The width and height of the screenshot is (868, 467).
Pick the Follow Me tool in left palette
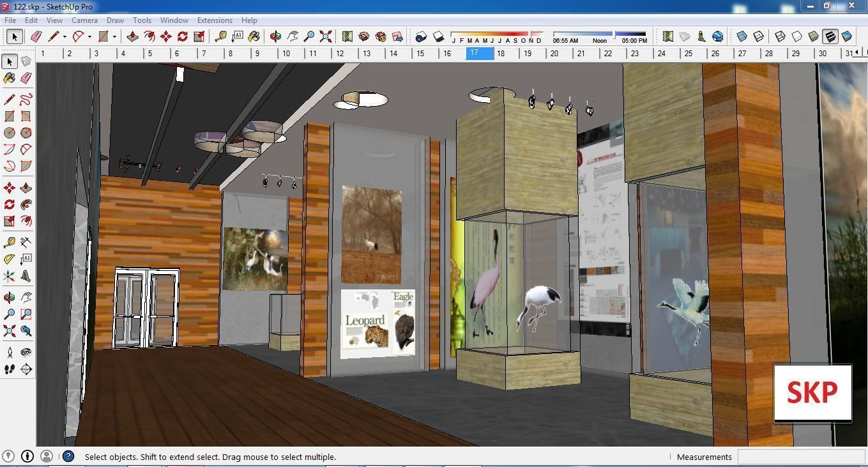tap(26, 204)
